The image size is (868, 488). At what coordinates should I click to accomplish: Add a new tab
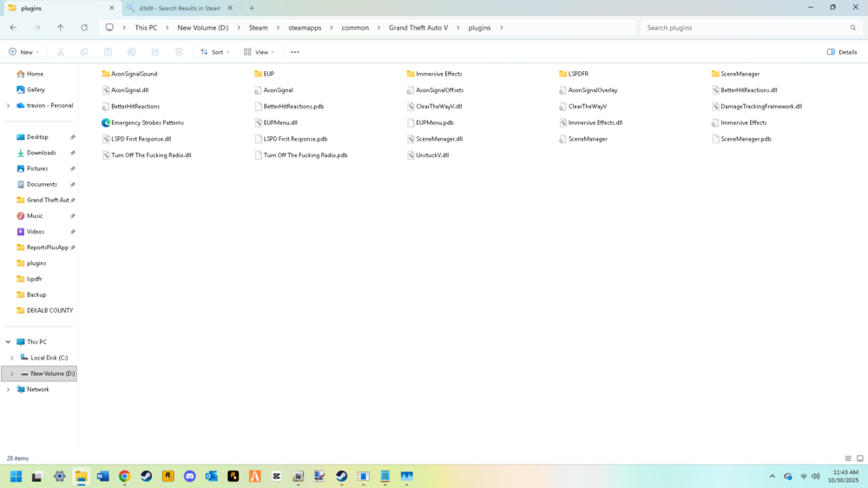tap(252, 9)
